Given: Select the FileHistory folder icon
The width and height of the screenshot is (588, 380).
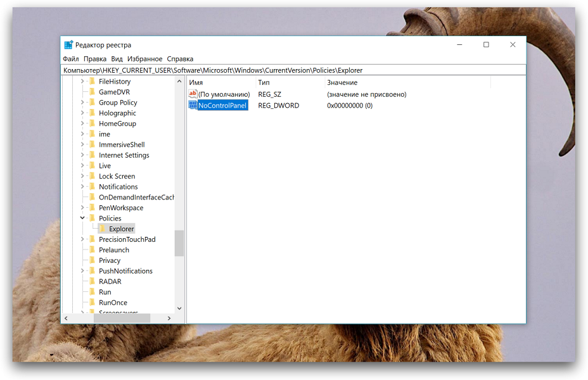Looking at the screenshot, I should point(93,81).
